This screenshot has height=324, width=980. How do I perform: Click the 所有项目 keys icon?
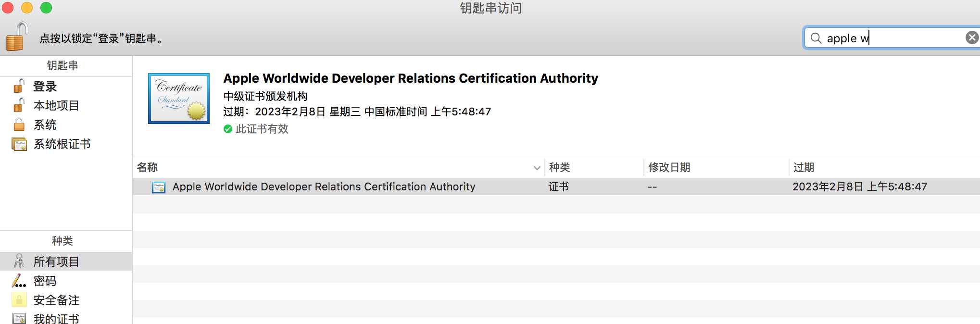19,261
